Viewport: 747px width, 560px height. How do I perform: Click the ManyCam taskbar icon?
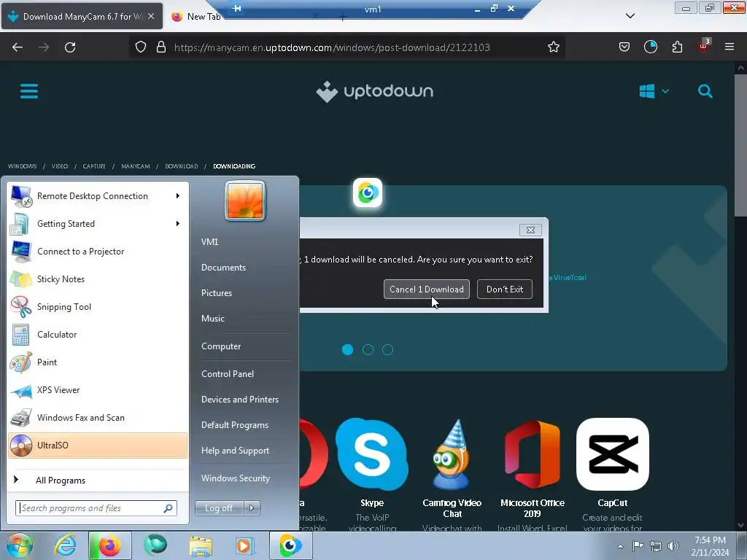[x=290, y=545]
